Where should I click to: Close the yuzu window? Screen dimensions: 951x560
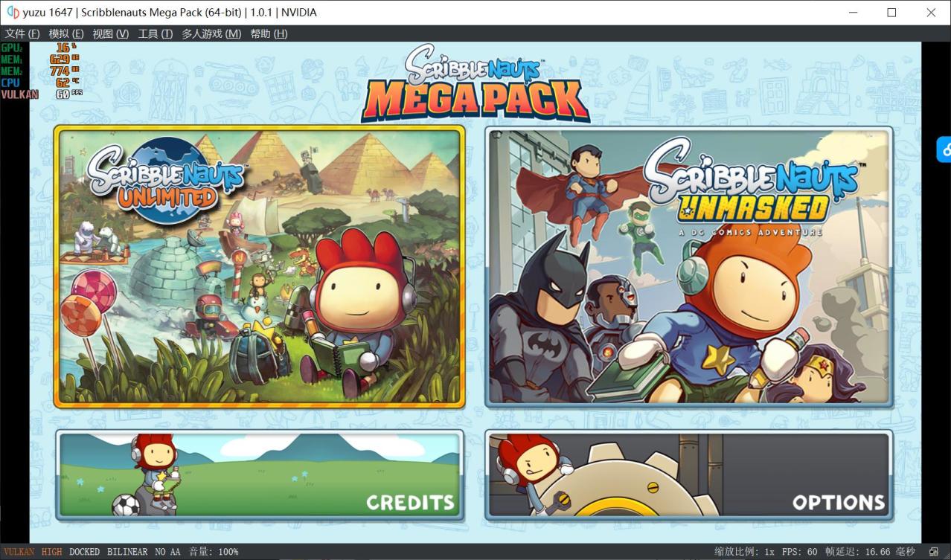click(x=931, y=13)
